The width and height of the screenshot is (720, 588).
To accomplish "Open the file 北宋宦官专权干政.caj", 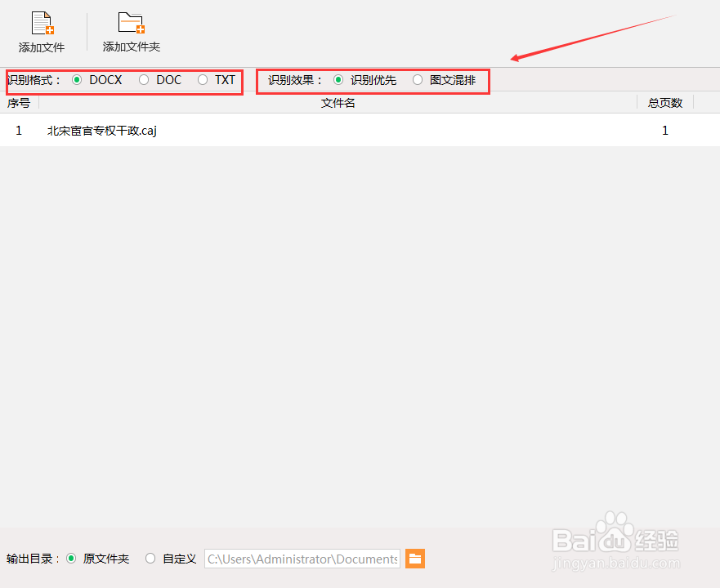I will (x=102, y=130).
